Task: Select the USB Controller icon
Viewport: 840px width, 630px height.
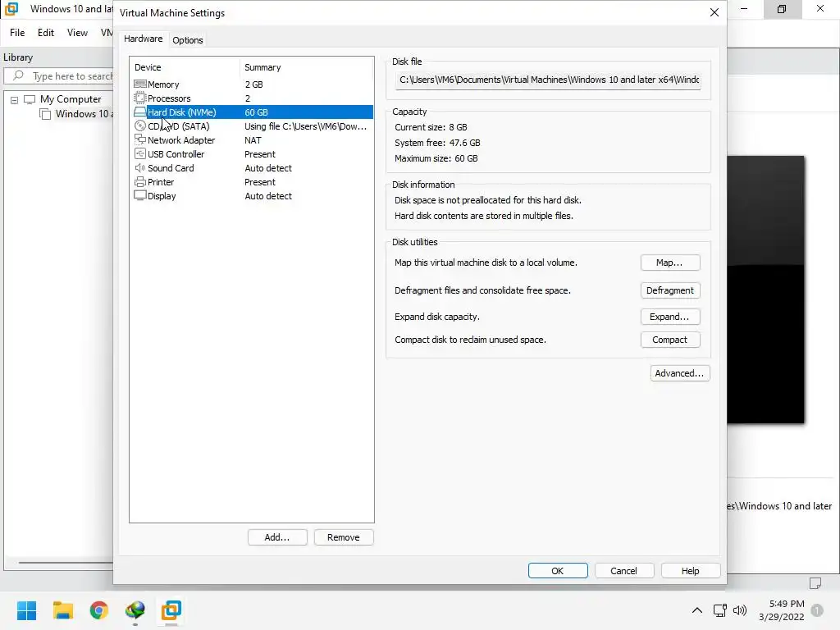Action: pyautogui.click(x=139, y=153)
